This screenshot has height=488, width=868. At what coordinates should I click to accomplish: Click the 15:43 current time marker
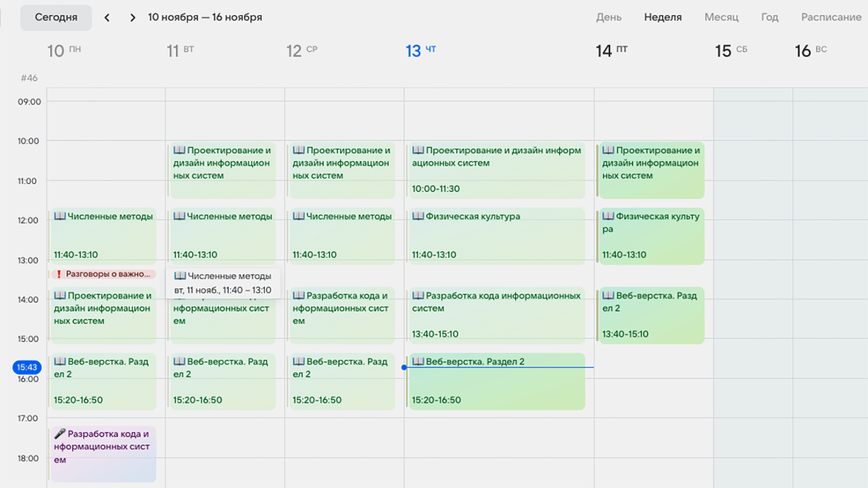tap(26, 367)
